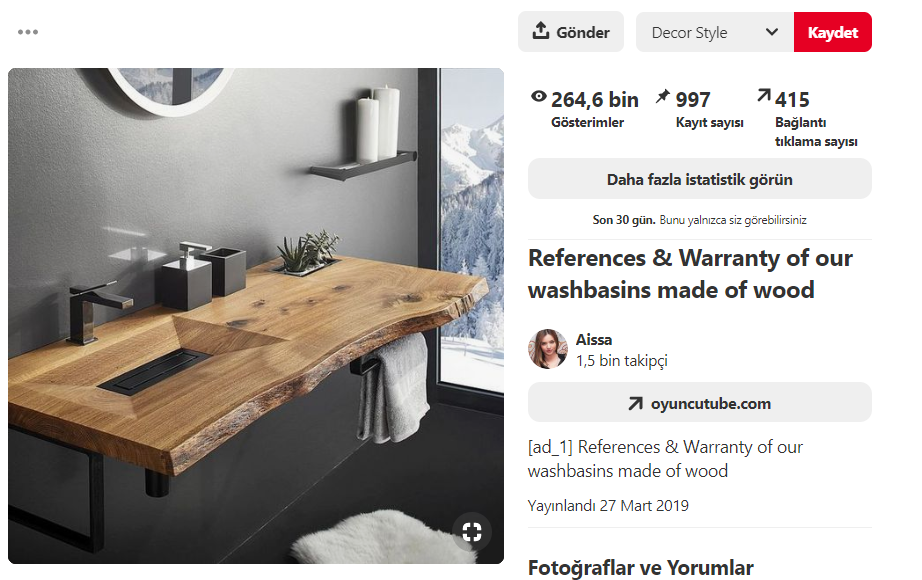The width and height of the screenshot is (922, 580).
Task: Click the Kaydet save button
Action: click(x=833, y=32)
